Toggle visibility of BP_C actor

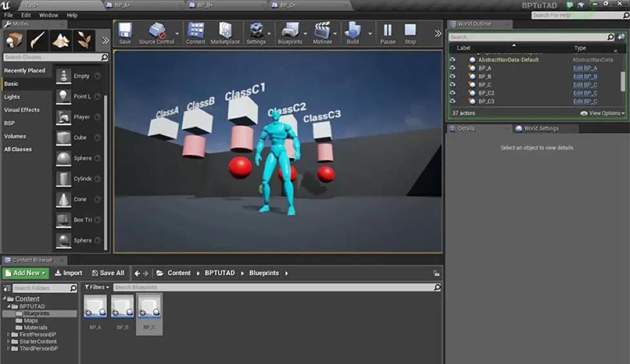453,85
